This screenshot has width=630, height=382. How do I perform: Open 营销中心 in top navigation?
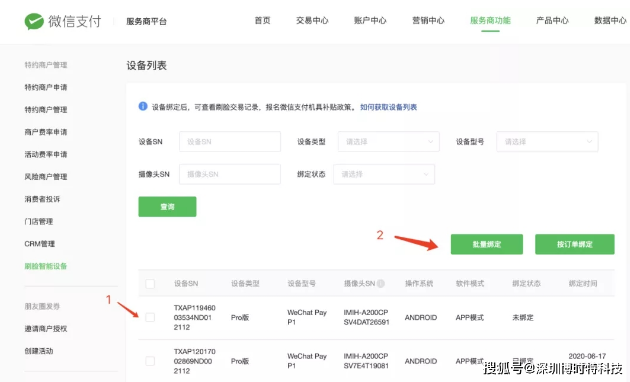click(x=428, y=20)
